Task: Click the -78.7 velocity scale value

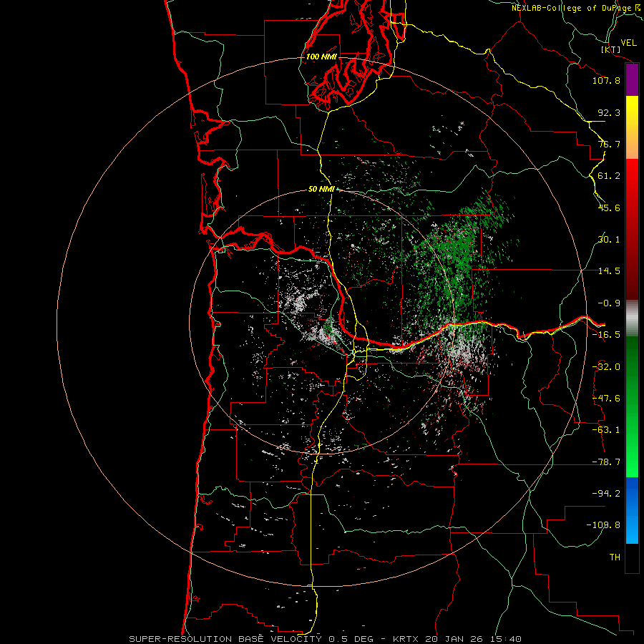Action: tap(606, 462)
